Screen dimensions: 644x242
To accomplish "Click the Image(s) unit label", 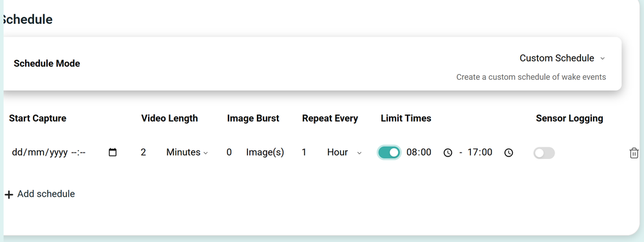I will [x=265, y=152].
